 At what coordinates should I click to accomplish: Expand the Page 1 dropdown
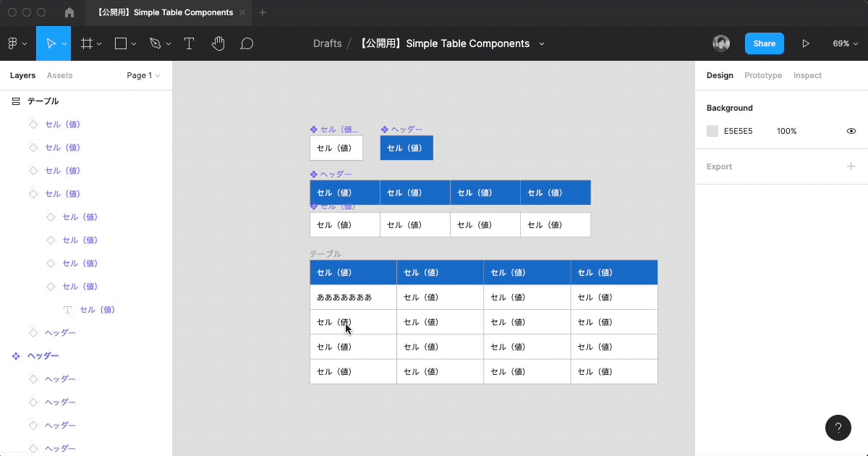coord(143,75)
